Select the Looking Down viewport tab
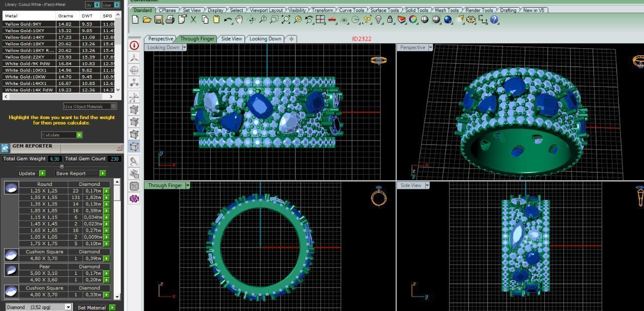644x311 pixels. pyautogui.click(x=265, y=39)
